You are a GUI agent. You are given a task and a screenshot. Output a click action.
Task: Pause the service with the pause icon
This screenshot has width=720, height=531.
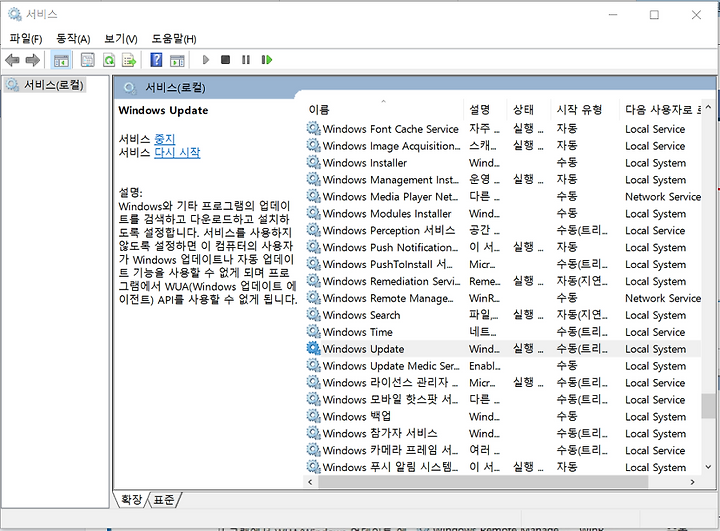[246, 60]
